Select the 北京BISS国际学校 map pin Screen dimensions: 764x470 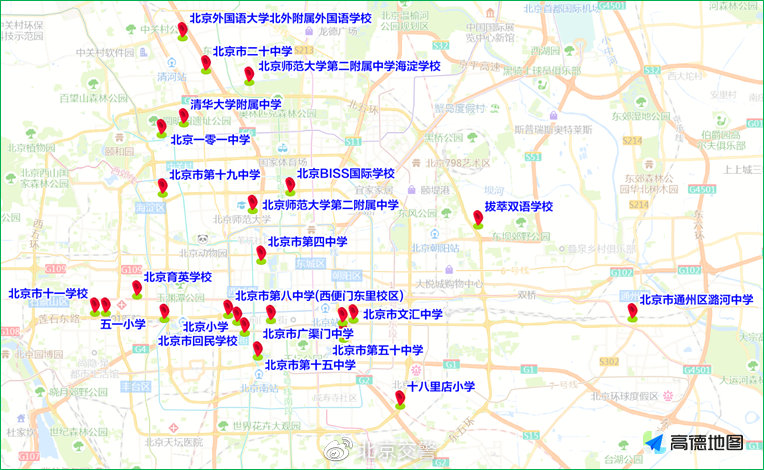click(x=290, y=185)
